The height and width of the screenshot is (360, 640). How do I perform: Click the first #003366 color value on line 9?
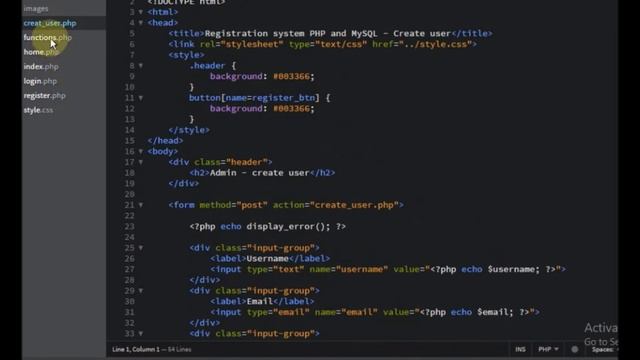[291, 76]
